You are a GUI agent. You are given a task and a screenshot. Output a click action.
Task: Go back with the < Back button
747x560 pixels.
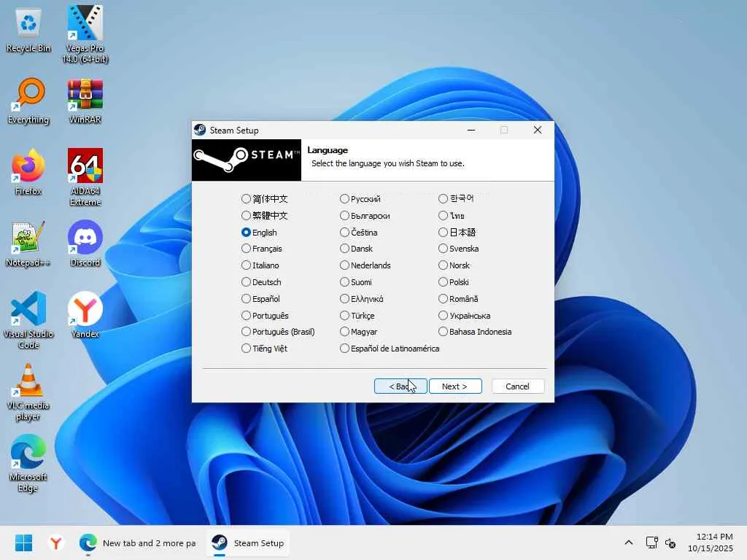pyautogui.click(x=400, y=386)
